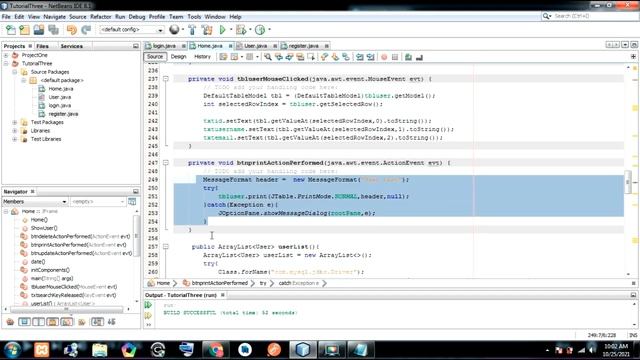Open NetBeans icon on Windows taskbar
Image resolution: width=640 pixels, height=360 pixels.
click(303, 350)
